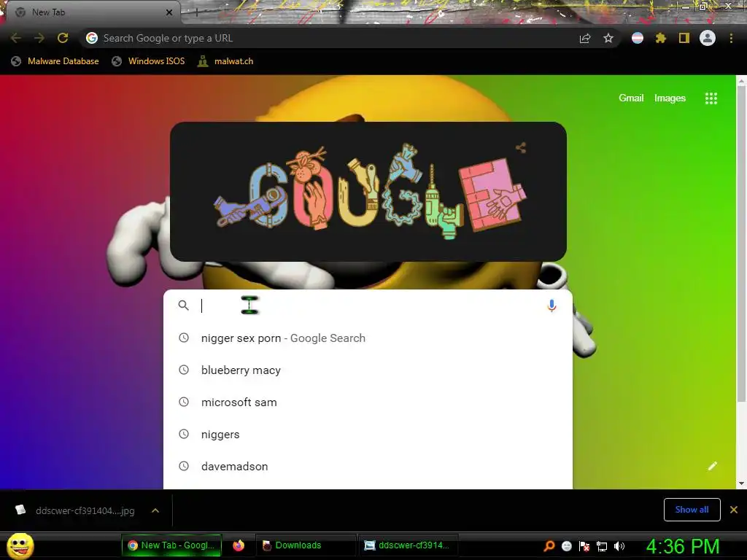Close the New Tab tab

[169, 12]
